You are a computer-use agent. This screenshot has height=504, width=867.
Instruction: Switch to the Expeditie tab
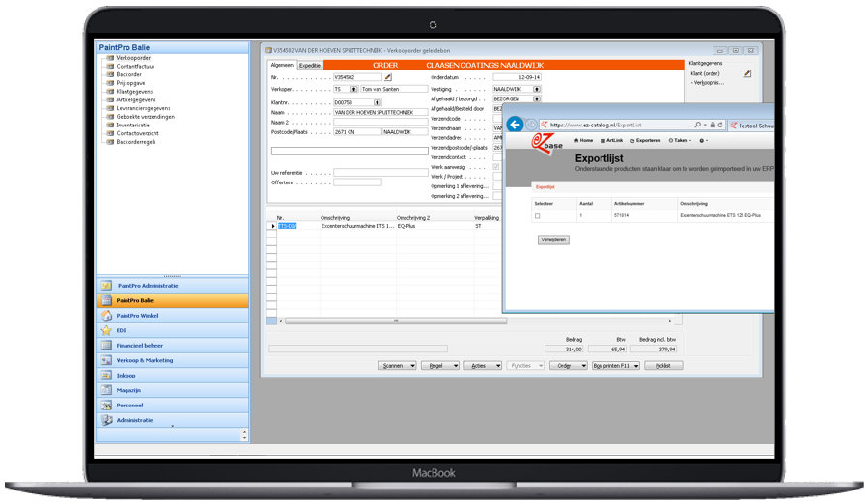coord(309,65)
